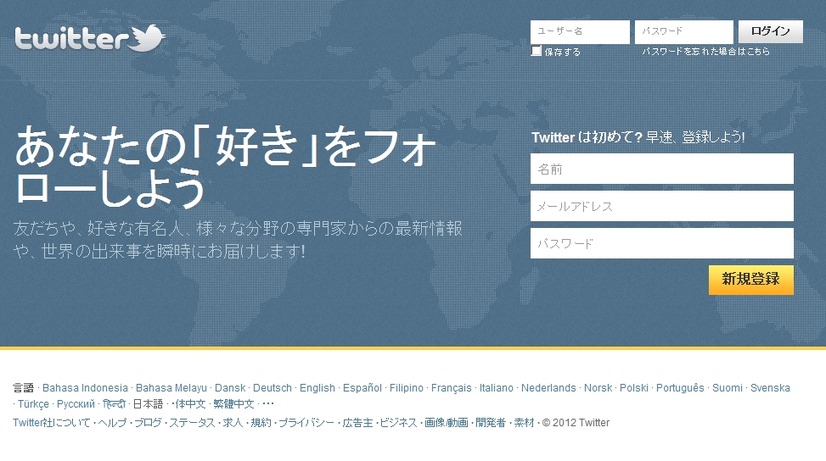
Task: Select Hindi हिन्दी language link
Action: [x=114, y=404]
